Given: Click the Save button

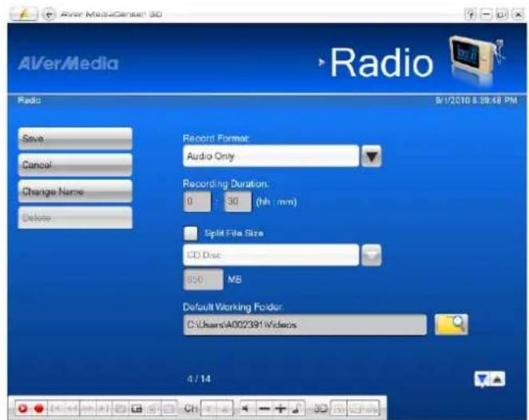Looking at the screenshot, I should 75,138.
